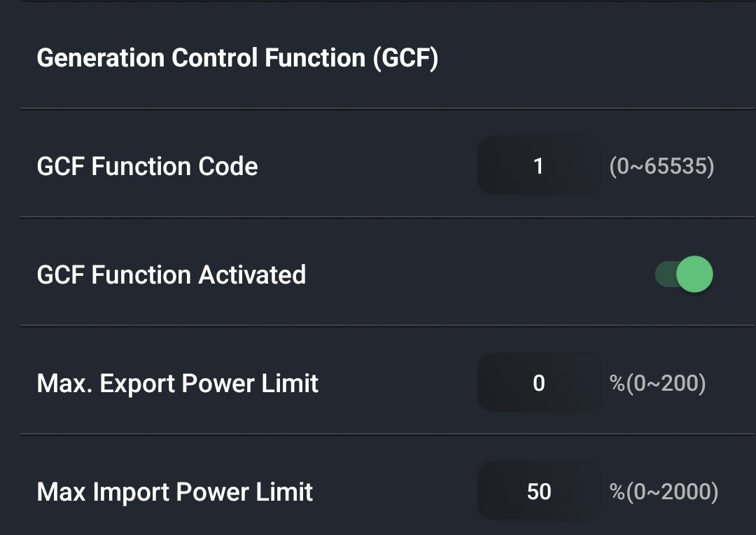
Task: Click the %(0~2000) range hint
Action: pyautogui.click(x=664, y=492)
